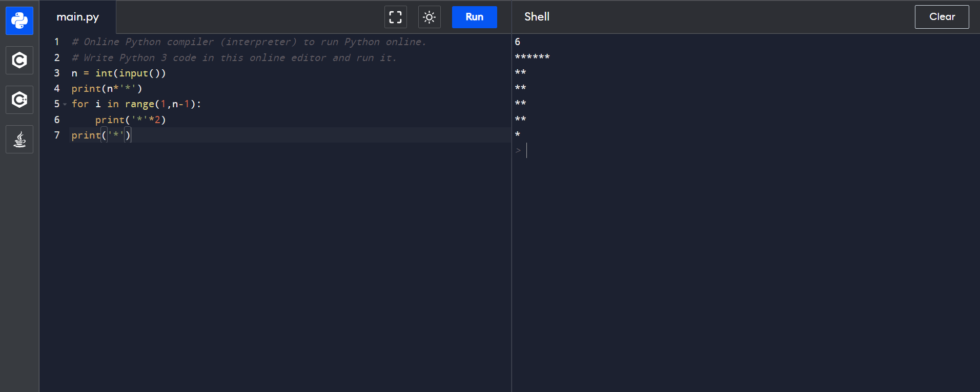Viewport: 980px width, 392px height.
Task: Click the print(n*'*') code line
Action: click(107, 89)
